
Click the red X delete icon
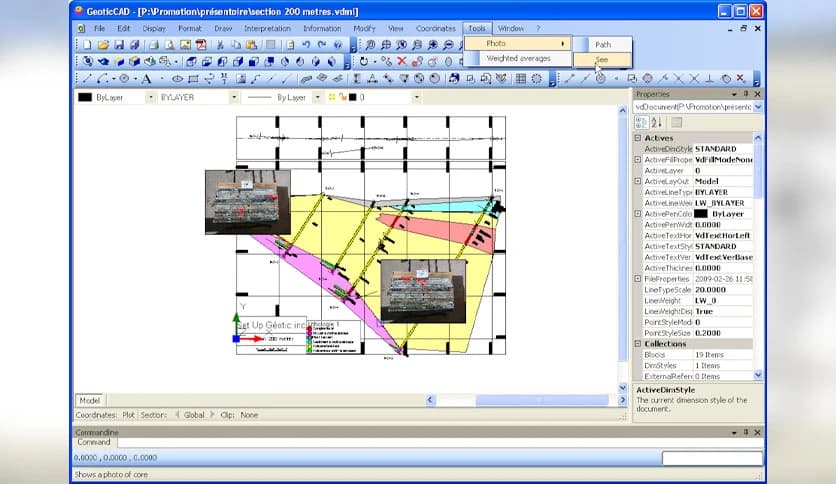click(x=402, y=61)
